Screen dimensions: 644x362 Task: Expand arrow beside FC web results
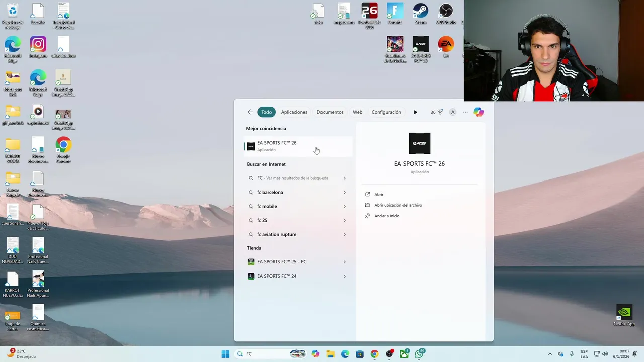345,178
